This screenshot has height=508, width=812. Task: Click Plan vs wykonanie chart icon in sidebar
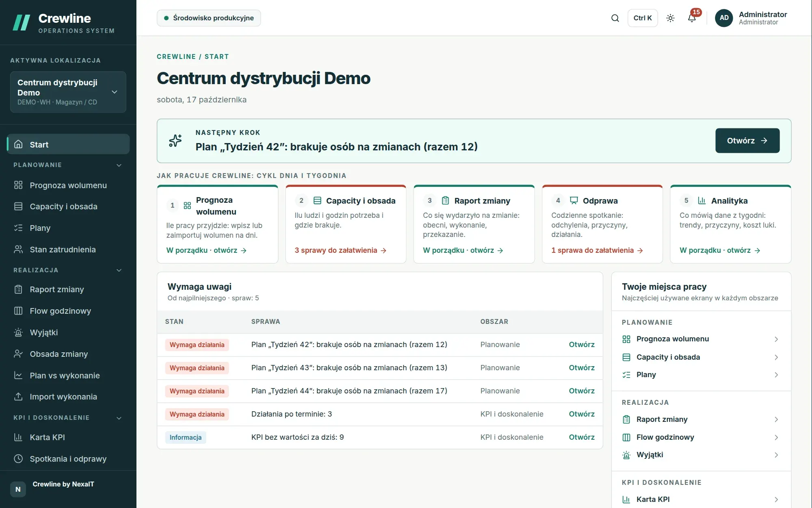click(x=18, y=376)
